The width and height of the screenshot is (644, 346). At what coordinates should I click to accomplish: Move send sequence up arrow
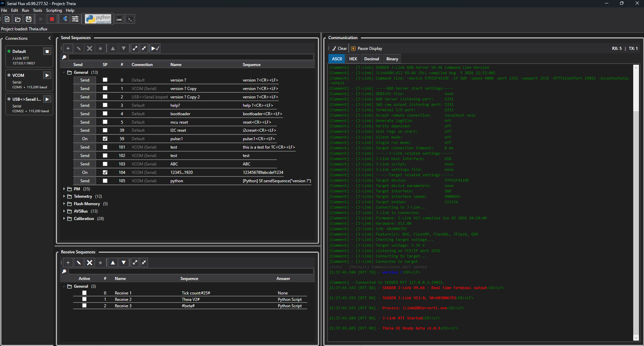pos(113,49)
